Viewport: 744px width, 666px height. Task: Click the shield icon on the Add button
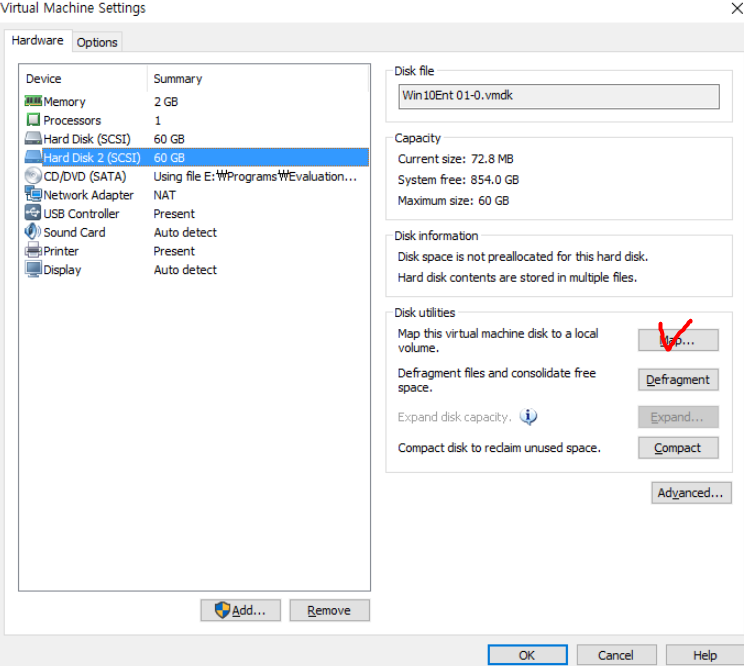coord(222,610)
